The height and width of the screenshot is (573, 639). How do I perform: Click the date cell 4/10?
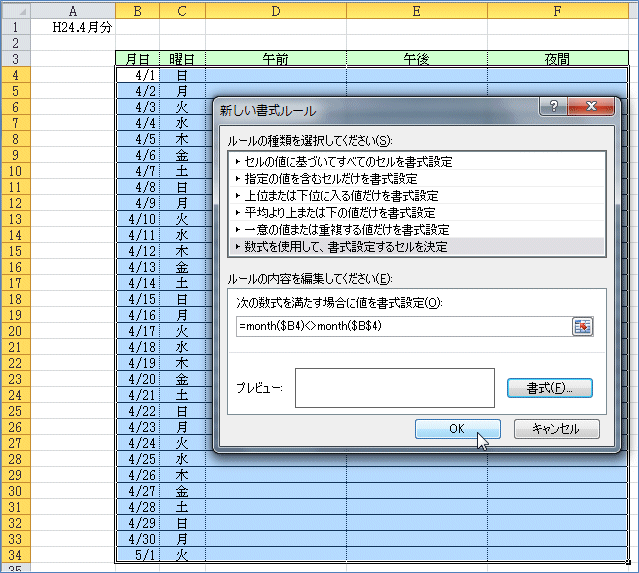(137, 219)
